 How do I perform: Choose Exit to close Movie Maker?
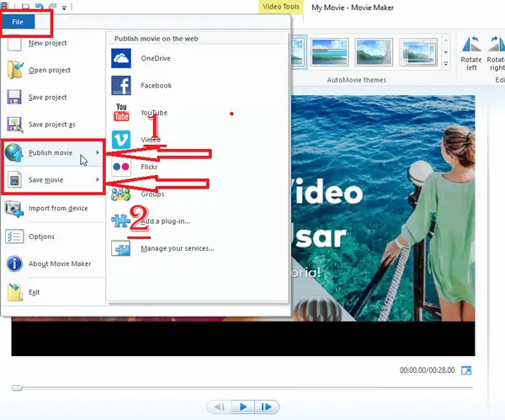pos(53,292)
